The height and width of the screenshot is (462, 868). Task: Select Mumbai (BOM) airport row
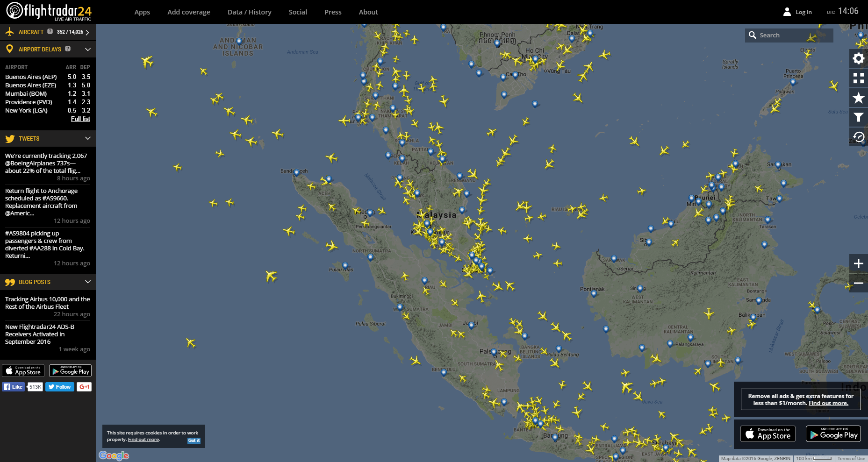pyautogui.click(x=48, y=93)
